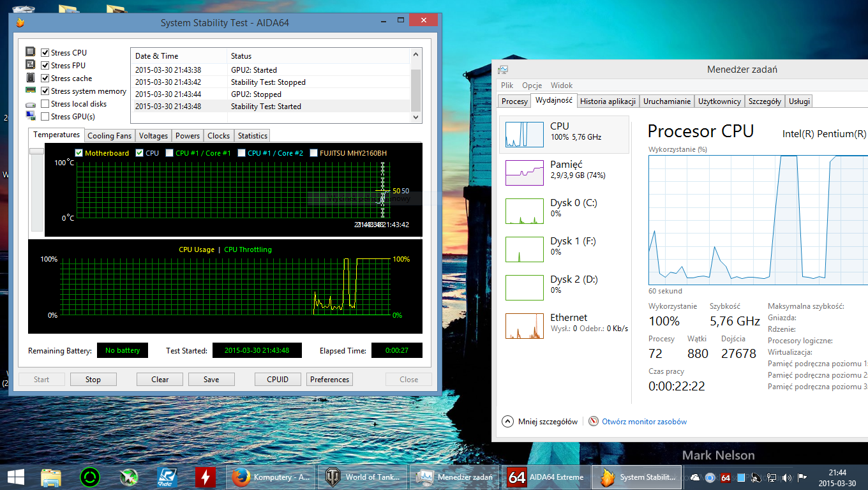Enable the FUJITSU MHY2160BH checkbox
This screenshot has height=490, width=868.
point(314,153)
